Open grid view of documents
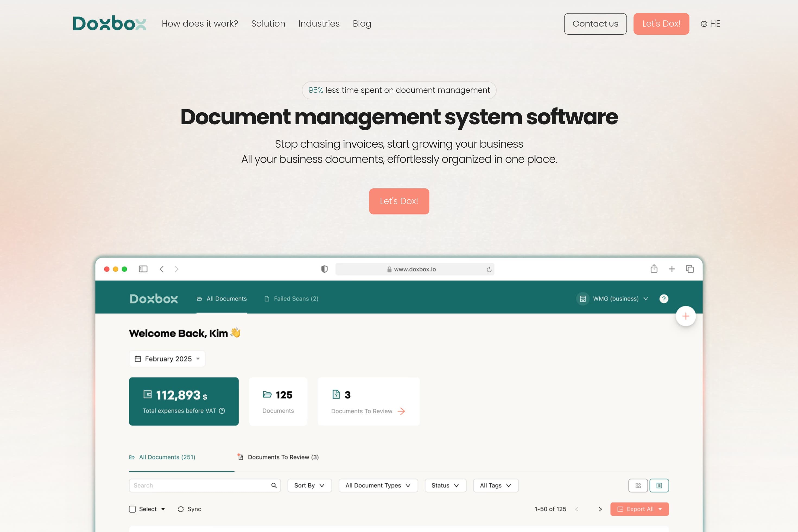This screenshot has width=798, height=532. 638,485
